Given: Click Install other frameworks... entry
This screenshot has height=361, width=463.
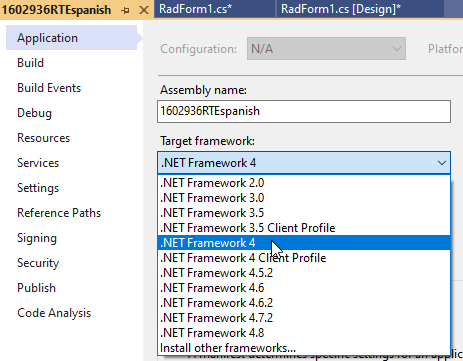Looking at the screenshot, I should pyautogui.click(x=304, y=348).
